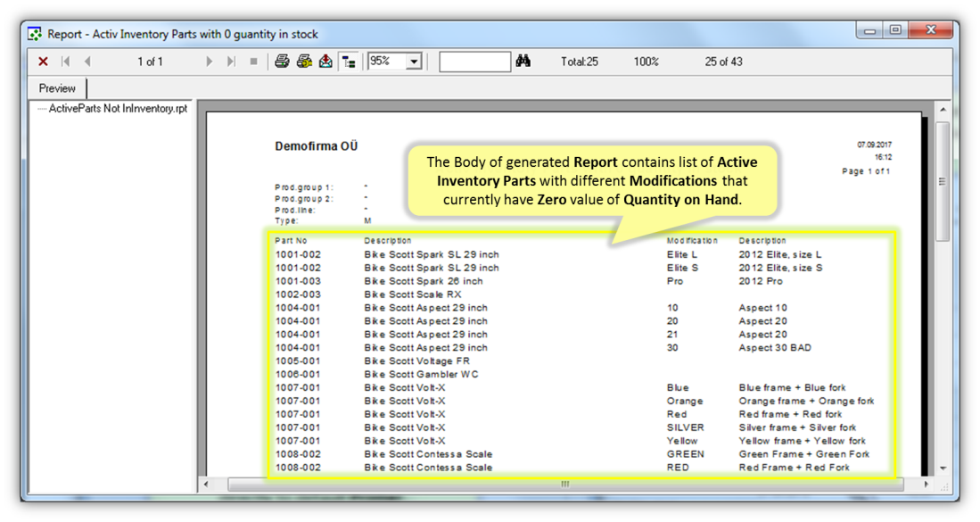
Task: Click 'Bike Scott Scale RX' description
Action: pyautogui.click(x=413, y=294)
